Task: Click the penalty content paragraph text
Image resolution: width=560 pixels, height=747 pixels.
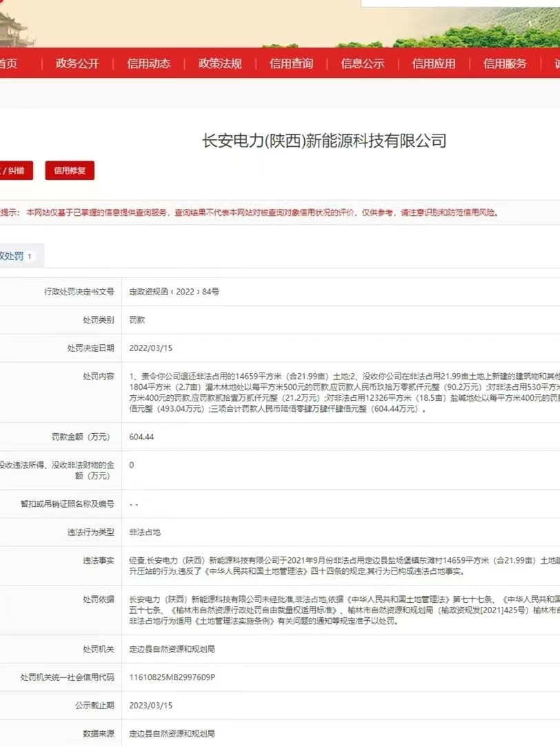Action: (x=344, y=392)
